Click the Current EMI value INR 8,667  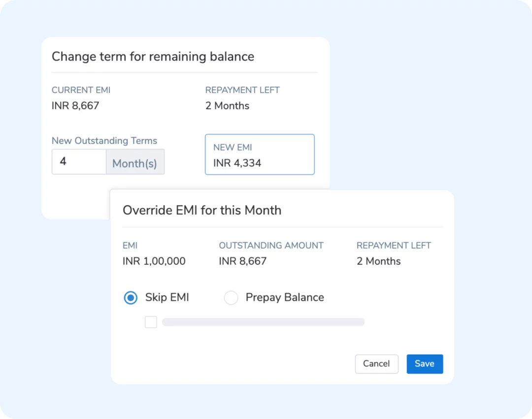(x=75, y=106)
